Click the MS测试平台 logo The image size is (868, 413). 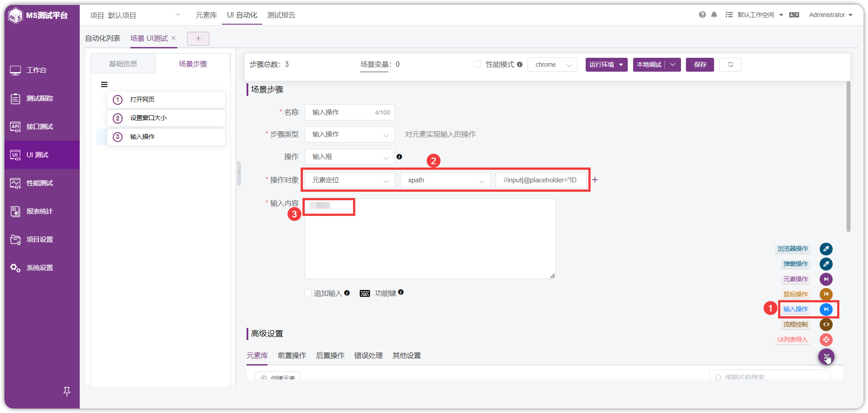click(38, 15)
